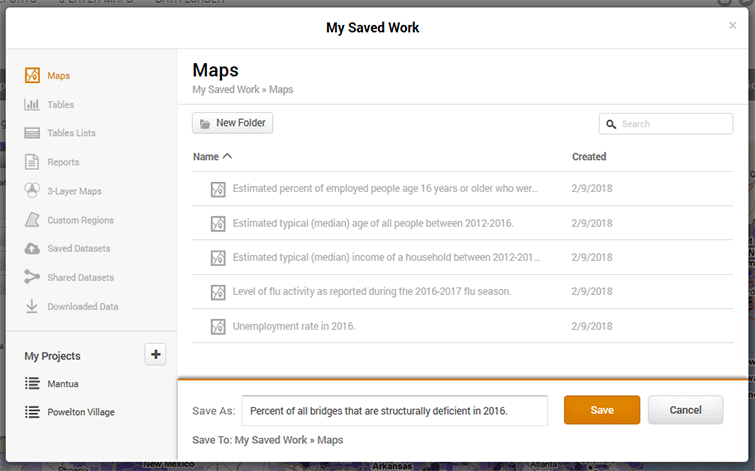Add a new project with plus button

[156, 354]
